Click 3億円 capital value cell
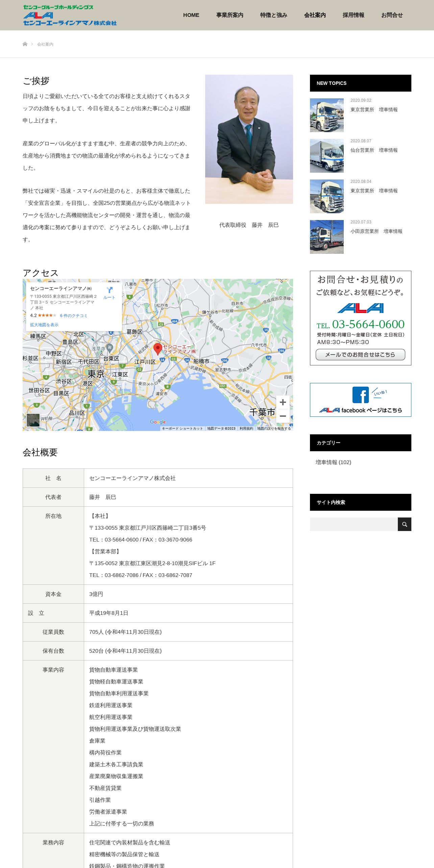 coord(188,594)
